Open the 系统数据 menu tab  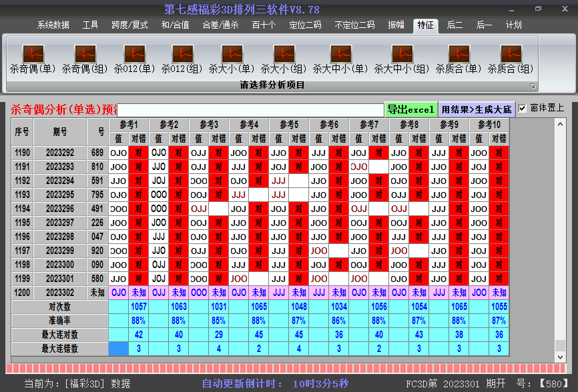(x=53, y=25)
